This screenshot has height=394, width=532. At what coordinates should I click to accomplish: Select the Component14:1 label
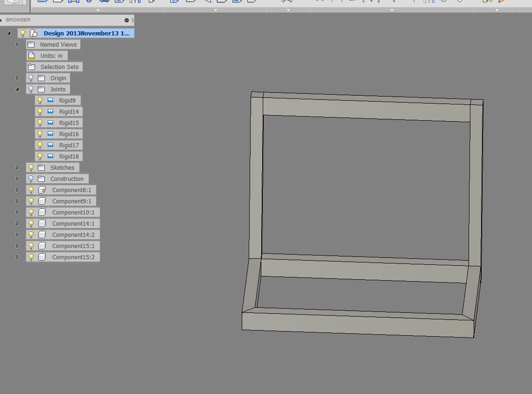[73, 223]
